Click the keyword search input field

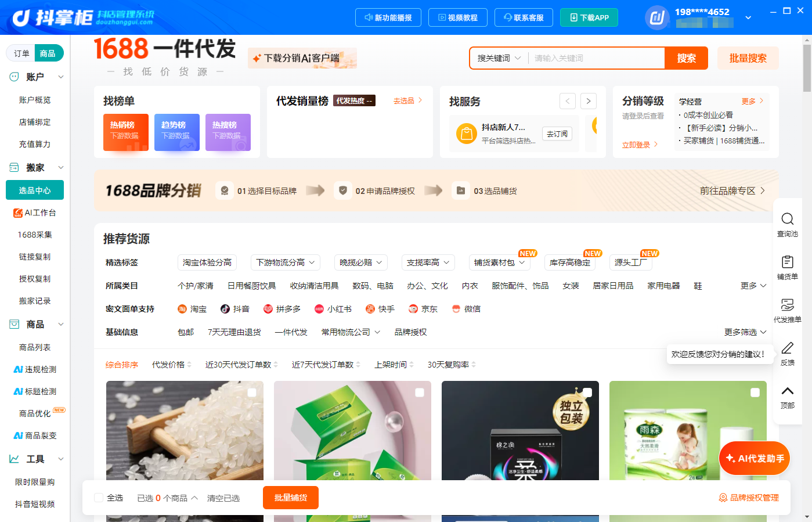596,58
